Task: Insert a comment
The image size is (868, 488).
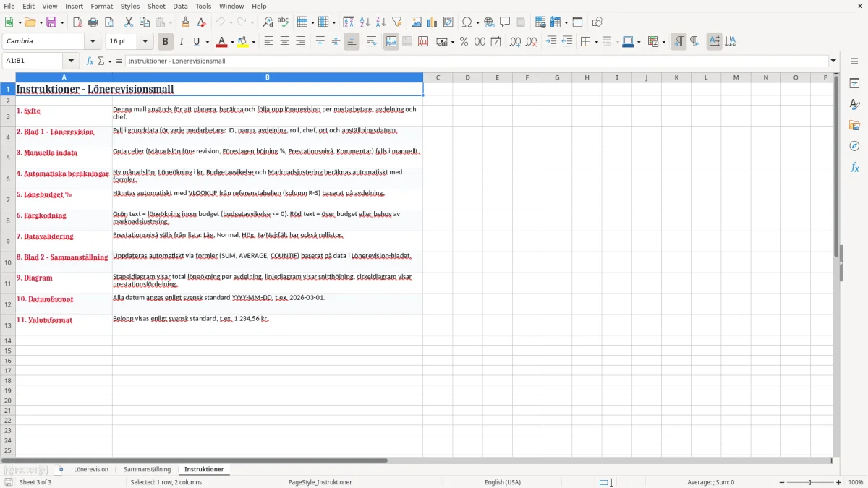Action: (x=505, y=22)
